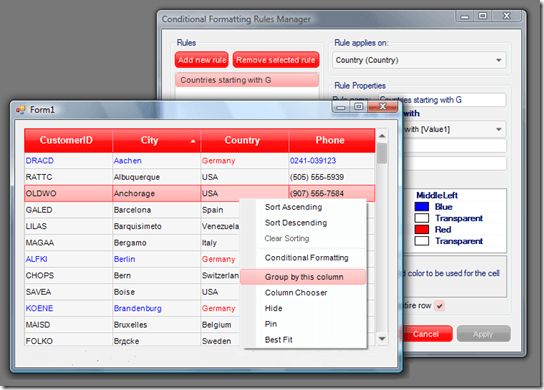The height and width of the screenshot is (390, 544).
Task: Click the Berlin city cell
Action: click(156, 259)
